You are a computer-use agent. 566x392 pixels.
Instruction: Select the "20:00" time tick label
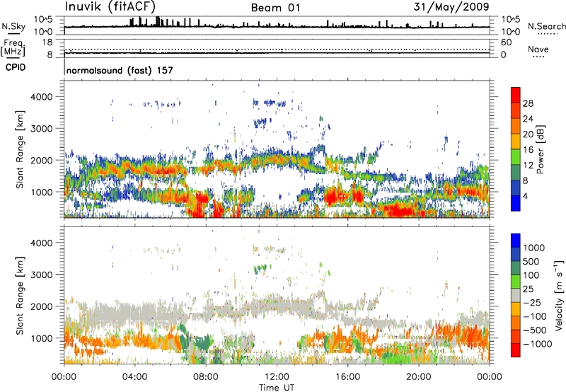418,377
